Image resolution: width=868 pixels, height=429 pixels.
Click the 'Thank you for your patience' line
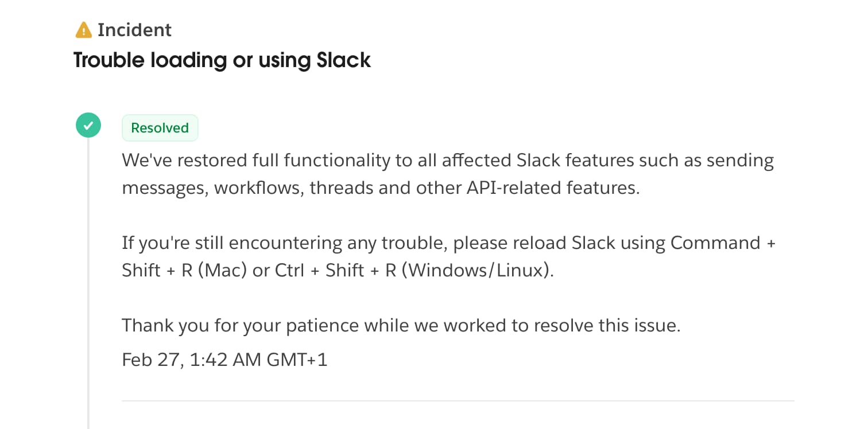click(401, 325)
